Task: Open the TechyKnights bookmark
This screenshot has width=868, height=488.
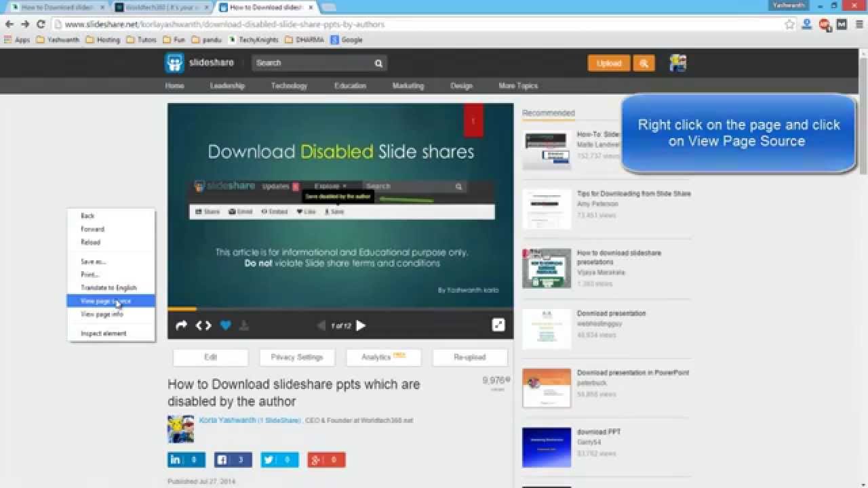Action: tap(254, 40)
